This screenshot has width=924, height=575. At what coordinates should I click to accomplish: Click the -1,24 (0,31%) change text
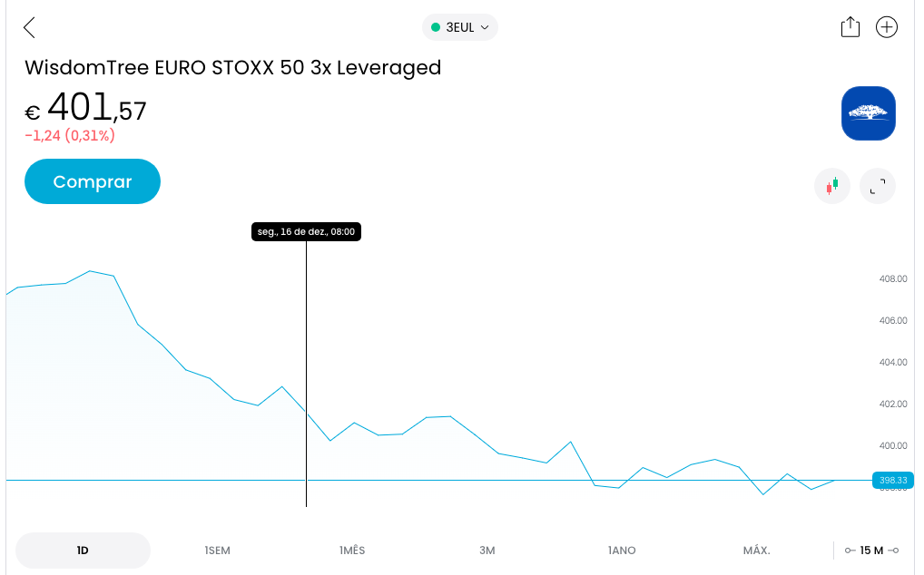pyautogui.click(x=70, y=136)
